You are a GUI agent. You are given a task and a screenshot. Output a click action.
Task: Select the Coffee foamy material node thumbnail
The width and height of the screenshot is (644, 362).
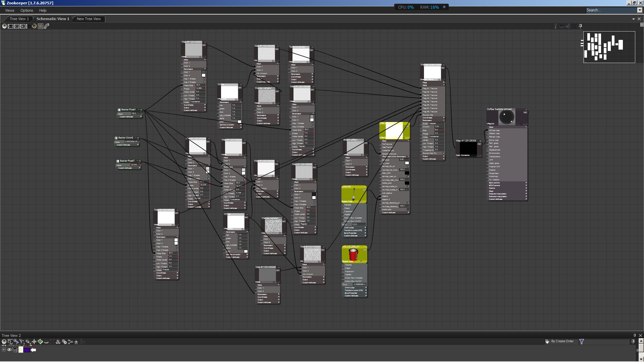506,117
